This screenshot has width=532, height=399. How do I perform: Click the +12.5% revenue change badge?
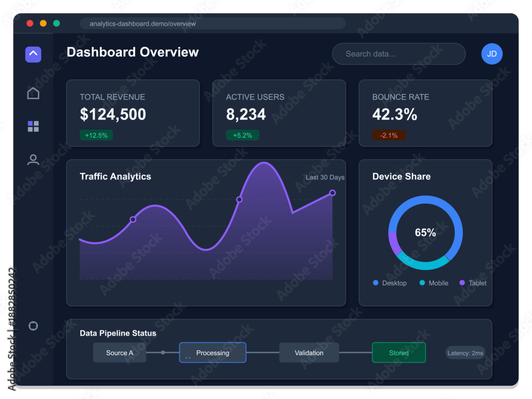96,135
